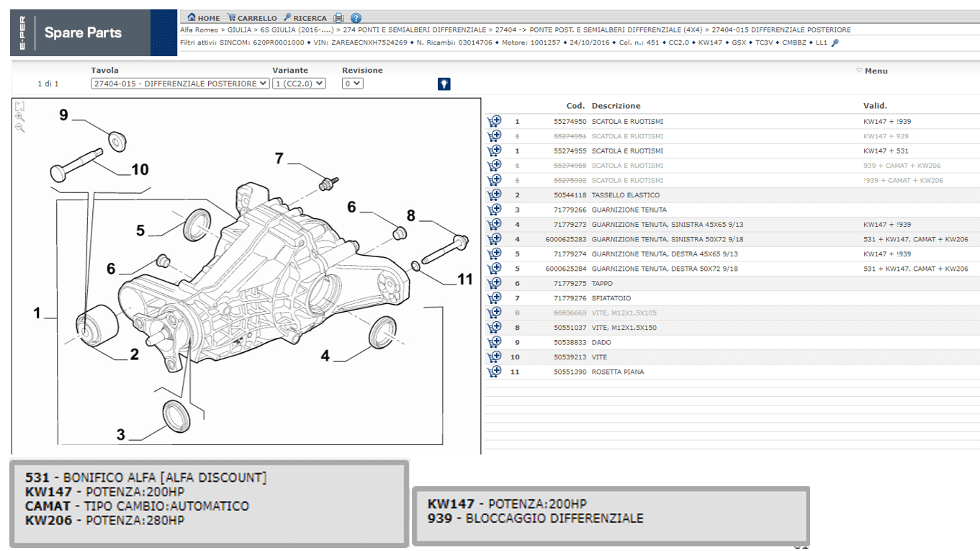Viewport: 980px width, 551px height.
Task: Add SFIATATOIO 71779276 to cart
Action: (494, 298)
